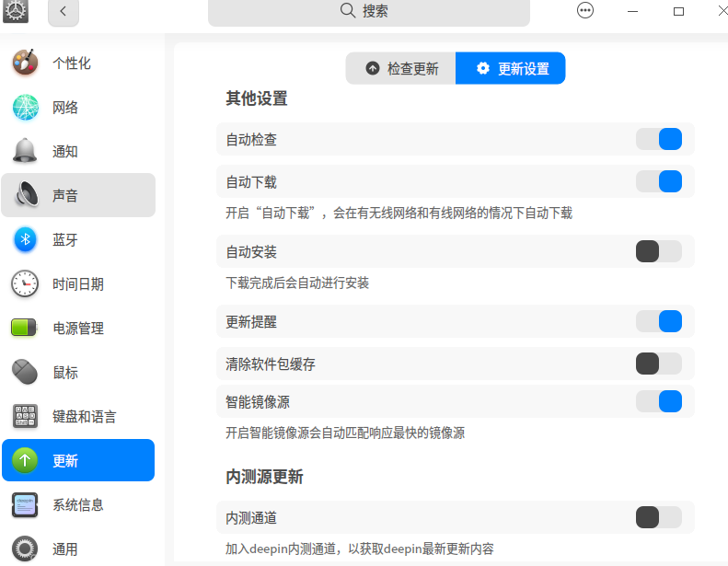Turn on 清除软件包缓存 switch
The width and height of the screenshot is (728, 566).
pos(659,364)
